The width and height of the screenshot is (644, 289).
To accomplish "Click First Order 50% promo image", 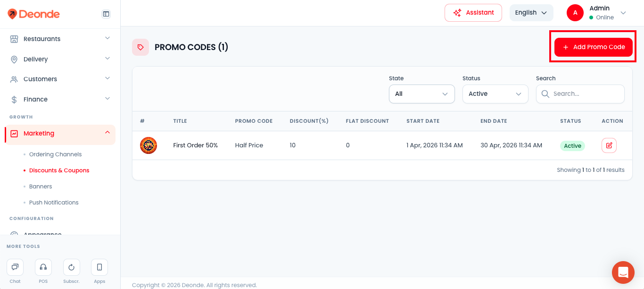I will pos(149,145).
